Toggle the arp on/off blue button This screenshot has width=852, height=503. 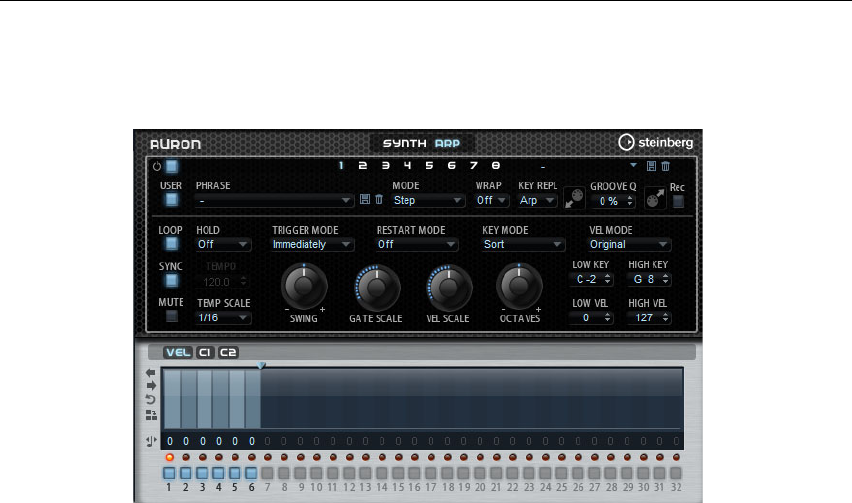[172, 166]
